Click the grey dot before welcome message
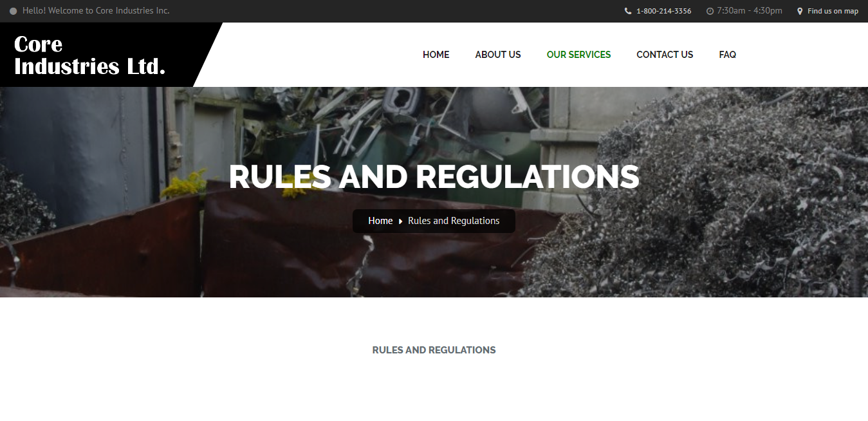 coord(14,11)
